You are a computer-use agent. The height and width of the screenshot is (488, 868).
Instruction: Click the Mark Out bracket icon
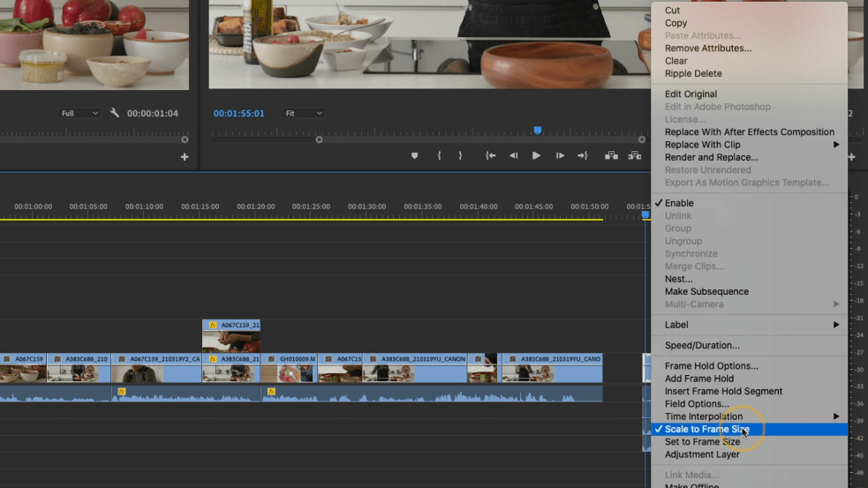tap(460, 156)
